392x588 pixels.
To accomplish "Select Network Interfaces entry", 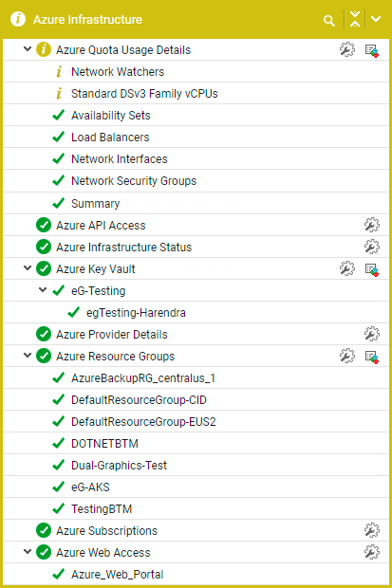I will pyautogui.click(x=120, y=159).
